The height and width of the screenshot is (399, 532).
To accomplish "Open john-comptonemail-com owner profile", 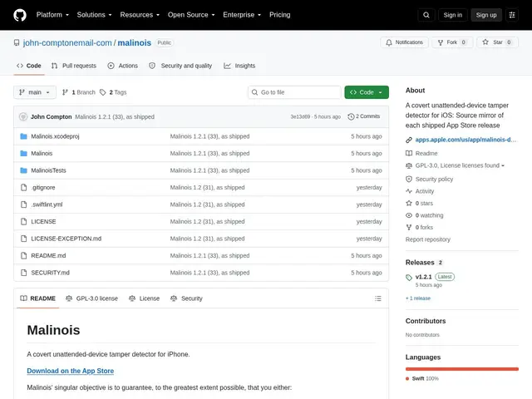I will pos(67,42).
